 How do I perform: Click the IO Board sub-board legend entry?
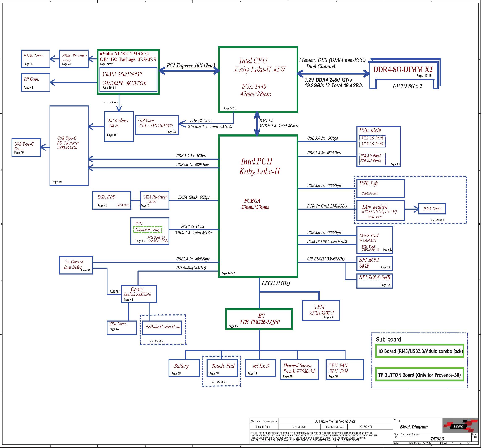click(420, 351)
